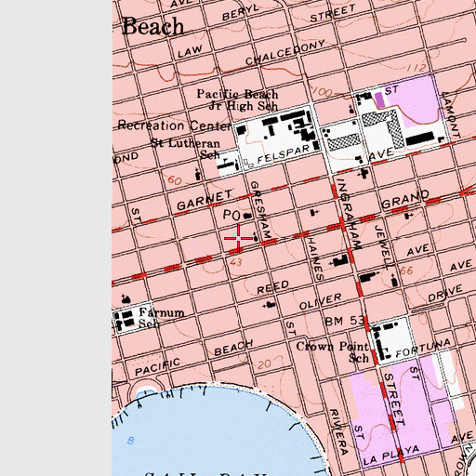476x476 pixels.
Task: Select the blue depth number 8
Action: (131, 440)
